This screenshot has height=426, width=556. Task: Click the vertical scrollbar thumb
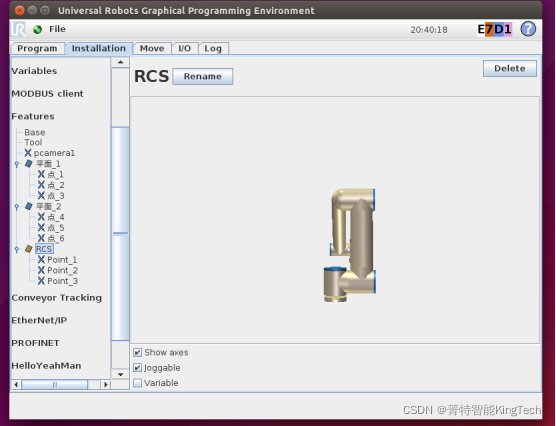(120, 233)
